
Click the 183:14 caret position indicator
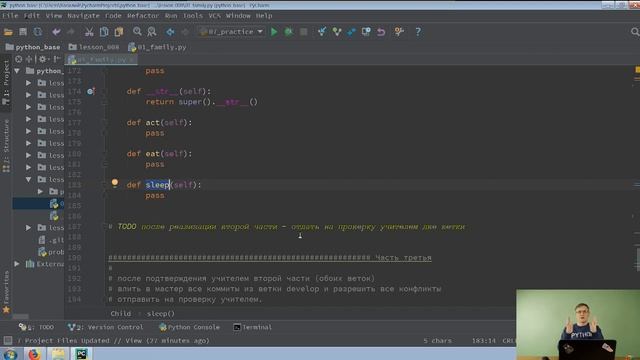pos(484,340)
